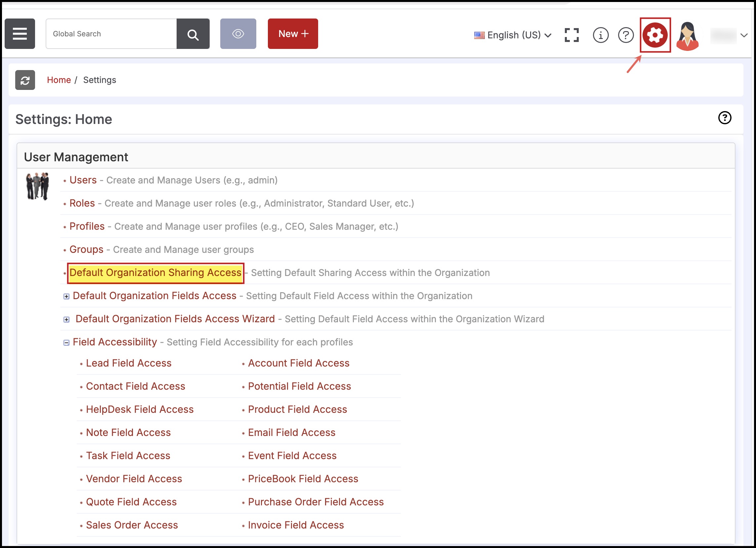Click into the Global Search field
756x548 pixels.
point(111,34)
